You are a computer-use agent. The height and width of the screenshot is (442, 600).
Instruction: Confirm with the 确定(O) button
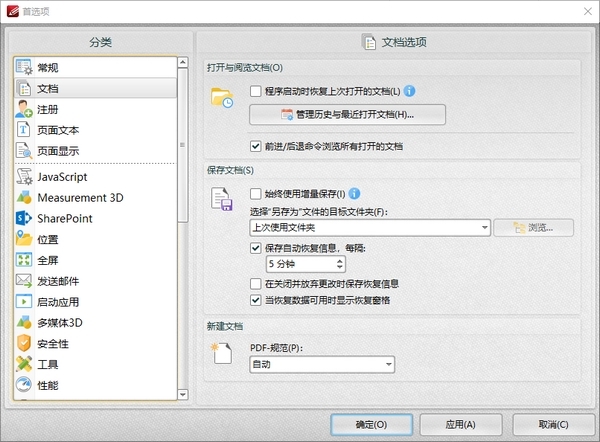[371, 424]
